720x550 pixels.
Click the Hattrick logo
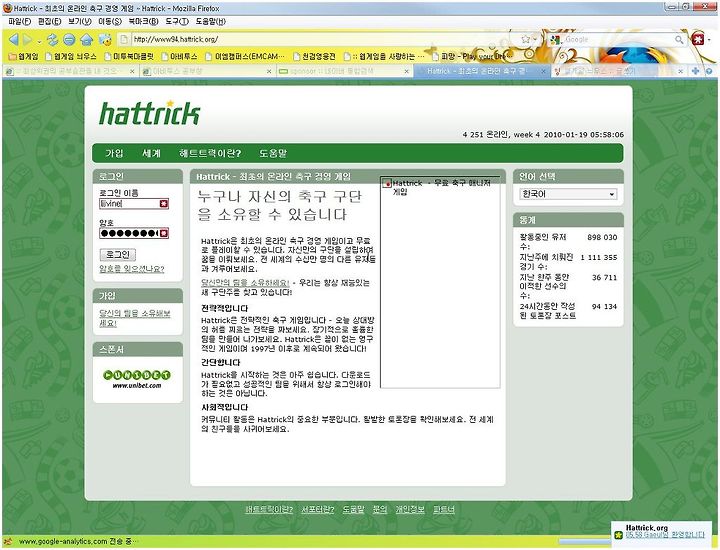click(x=150, y=113)
